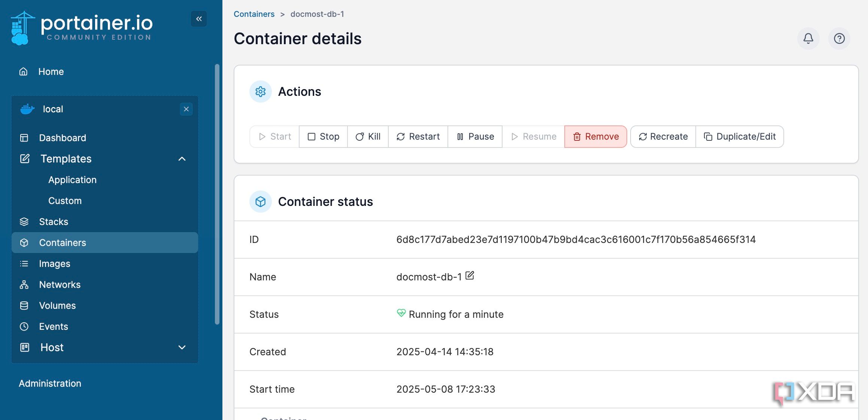Click the Stacks layers icon
This screenshot has width=868, height=420.
[x=24, y=222]
